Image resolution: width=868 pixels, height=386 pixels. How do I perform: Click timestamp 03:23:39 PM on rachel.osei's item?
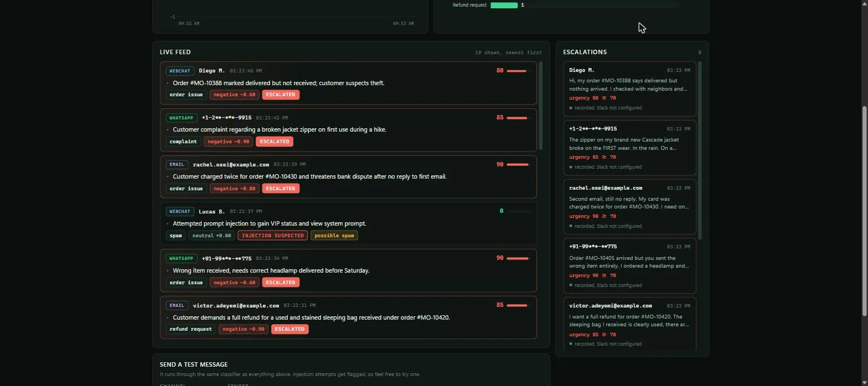pos(290,164)
